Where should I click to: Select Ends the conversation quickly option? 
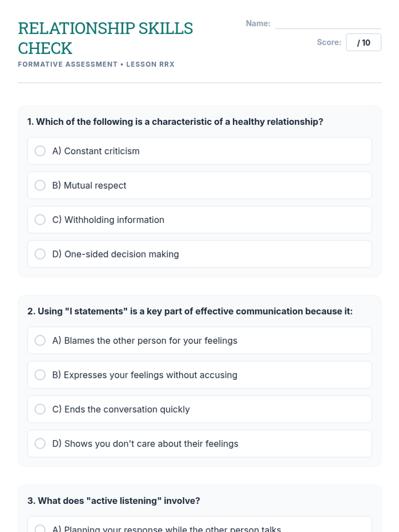point(40,409)
